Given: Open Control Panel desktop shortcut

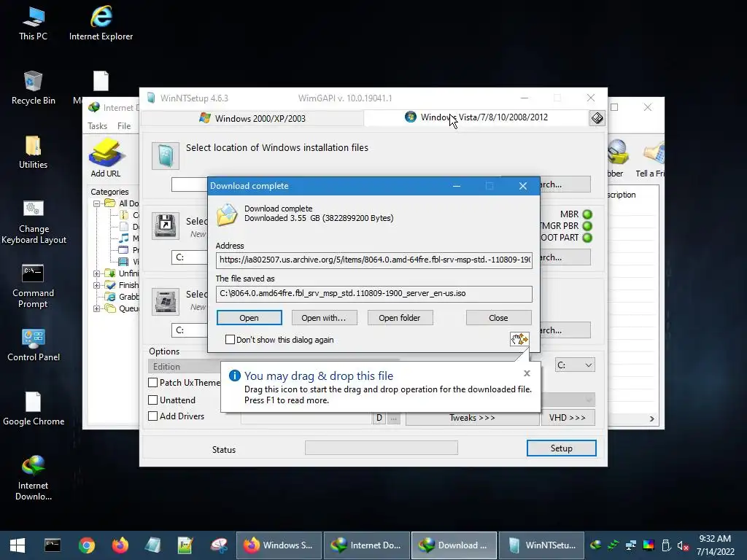Looking at the screenshot, I should 34,345.
